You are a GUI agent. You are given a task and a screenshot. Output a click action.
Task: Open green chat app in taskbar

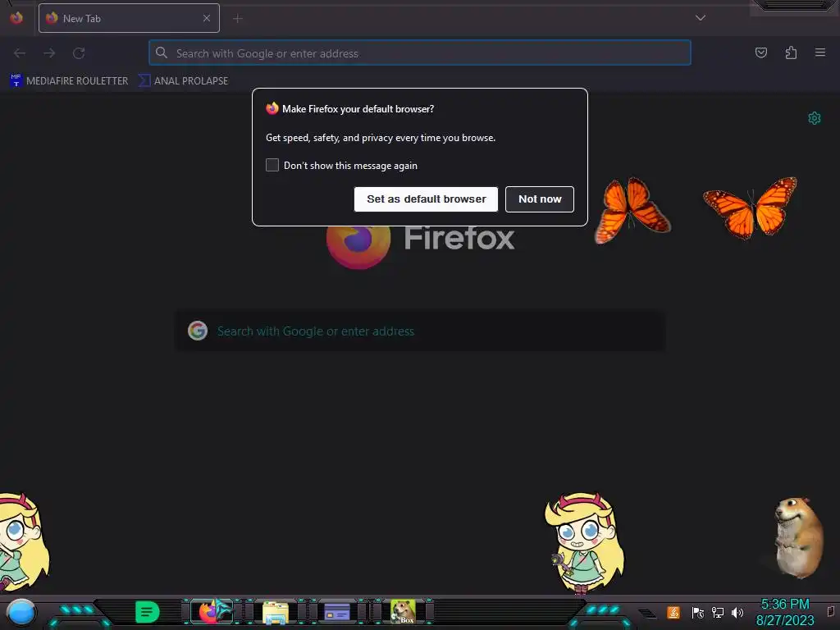pos(148,612)
